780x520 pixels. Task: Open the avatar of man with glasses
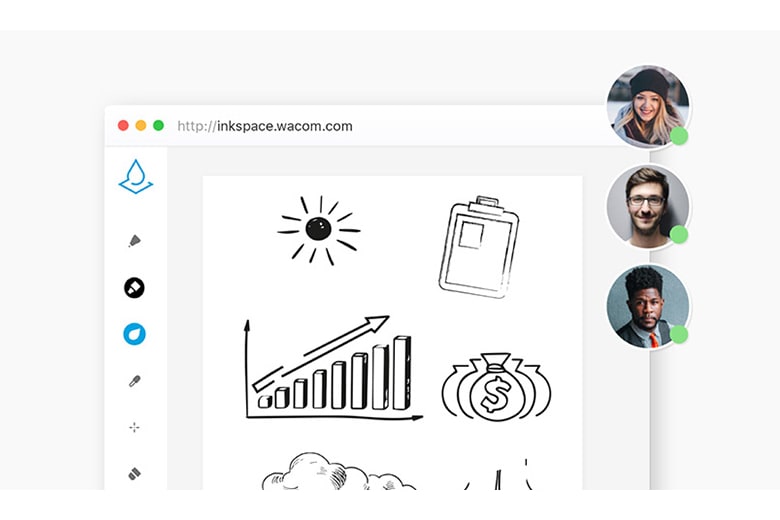pyautogui.click(x=648, y=207)
